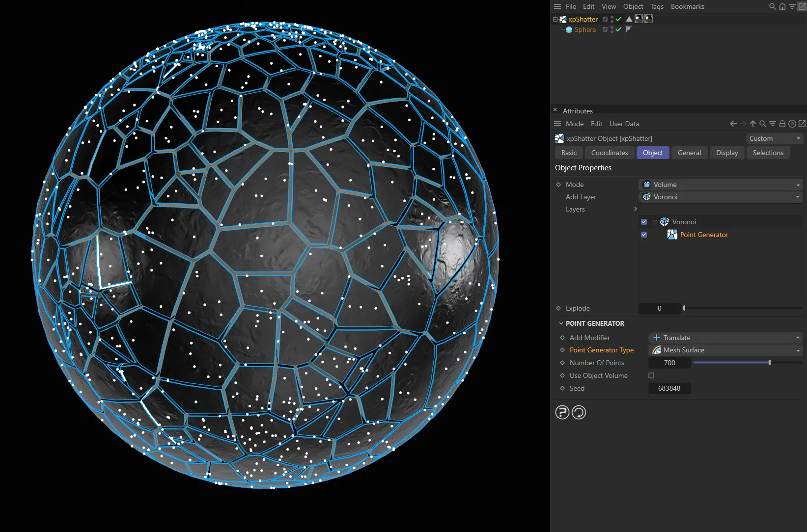Switch to the Coordinates tab
The width and height of the screenshot is (807, 532).
609,153
